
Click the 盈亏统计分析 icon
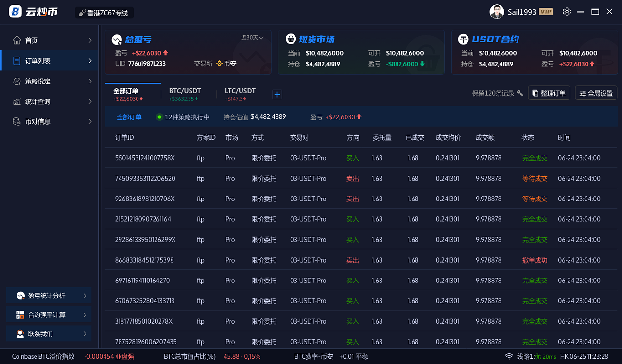[x=20, y=296]
